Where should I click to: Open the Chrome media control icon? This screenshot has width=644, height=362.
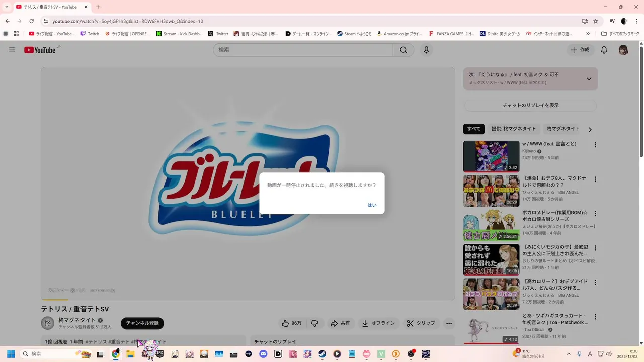[x=612, y=21]
